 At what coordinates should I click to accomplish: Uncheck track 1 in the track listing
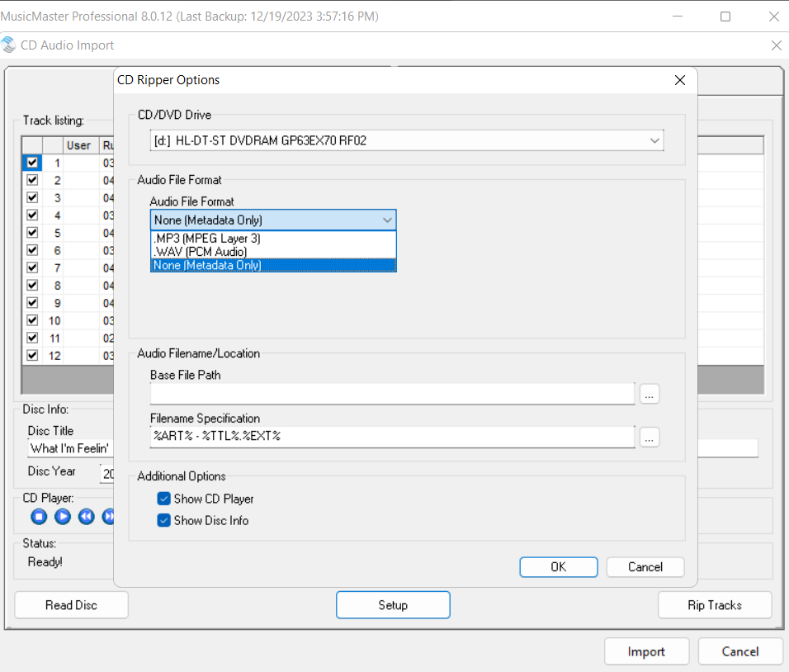click(x=33, y=163)
